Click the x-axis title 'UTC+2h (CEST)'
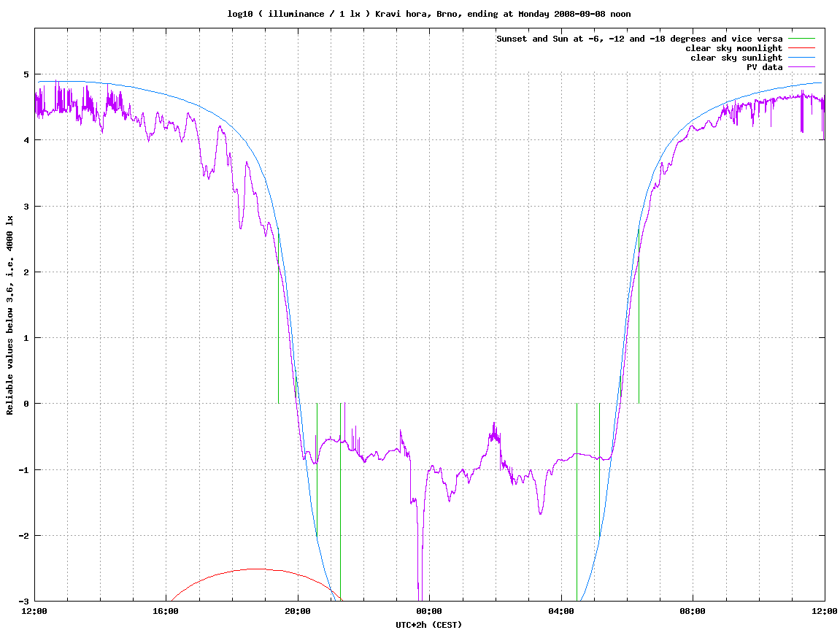This screenshot has height=630, width=840. [x=428, y=625]
